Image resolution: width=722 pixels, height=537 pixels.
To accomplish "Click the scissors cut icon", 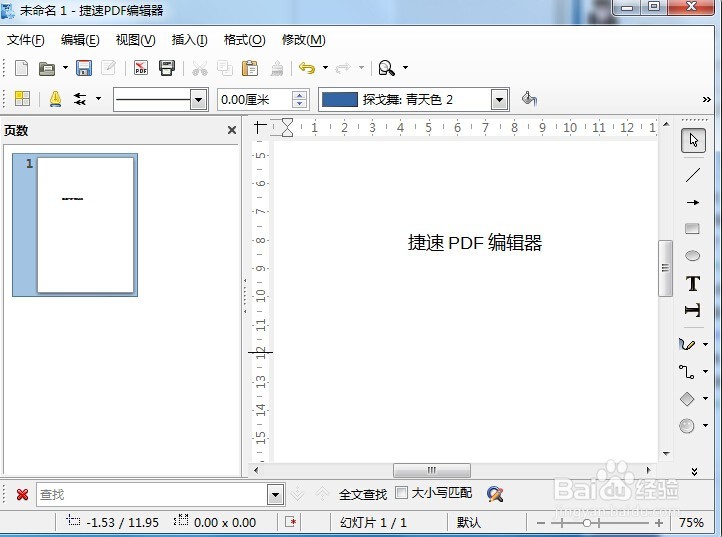I will 199,68.
